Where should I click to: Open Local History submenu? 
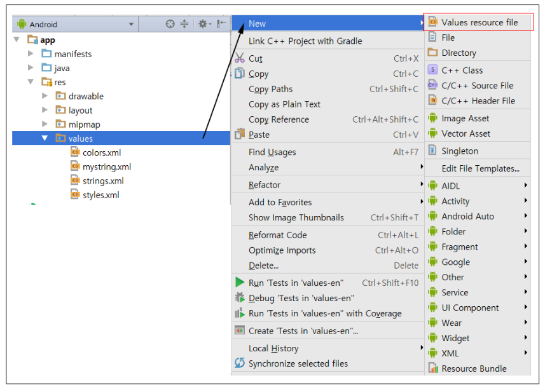click(x=328, y=348)
